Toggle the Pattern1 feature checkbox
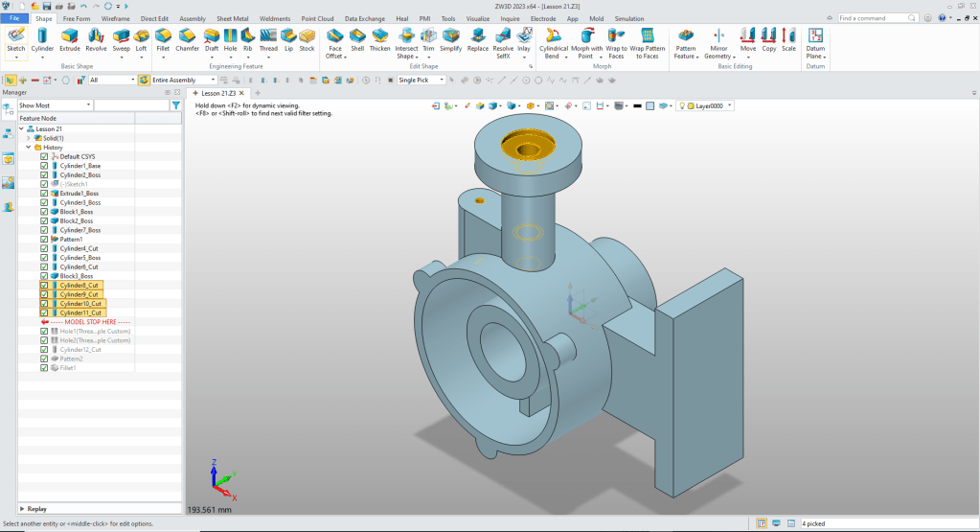This screenshot has height=532, width=980. click(x=44, y=239)
